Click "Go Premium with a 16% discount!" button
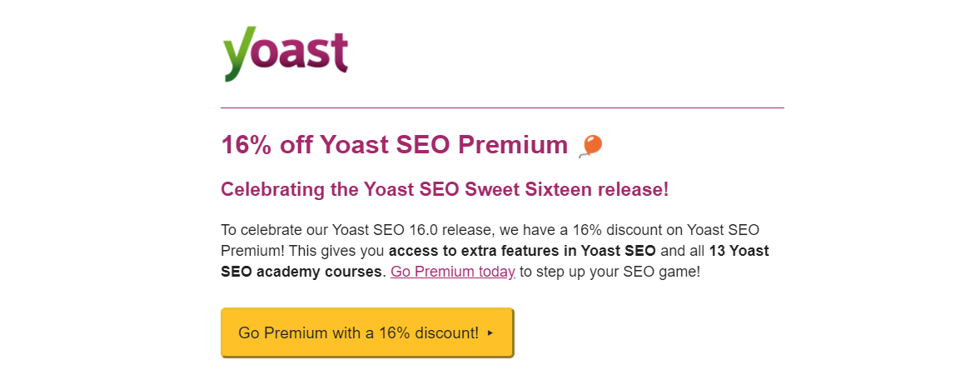This screenshot has width=980, height=380. [x=367, y=333]
